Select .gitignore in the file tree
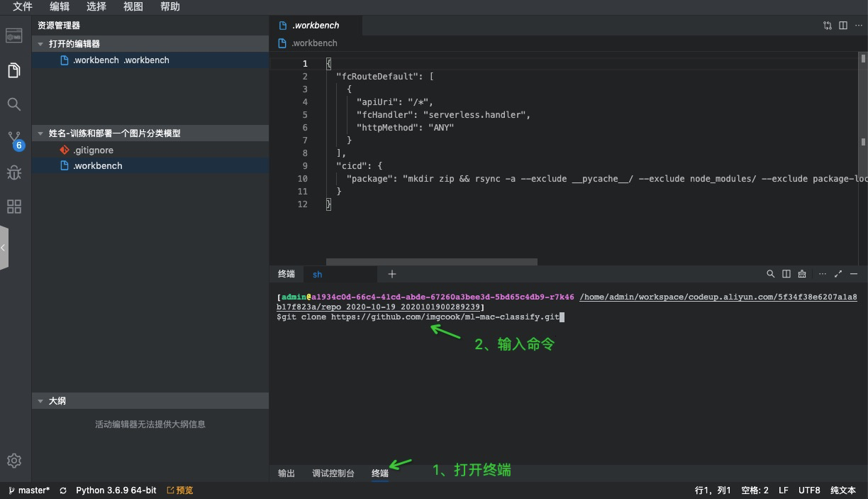This screenshot has height=499, width=868. coord(150,150)
